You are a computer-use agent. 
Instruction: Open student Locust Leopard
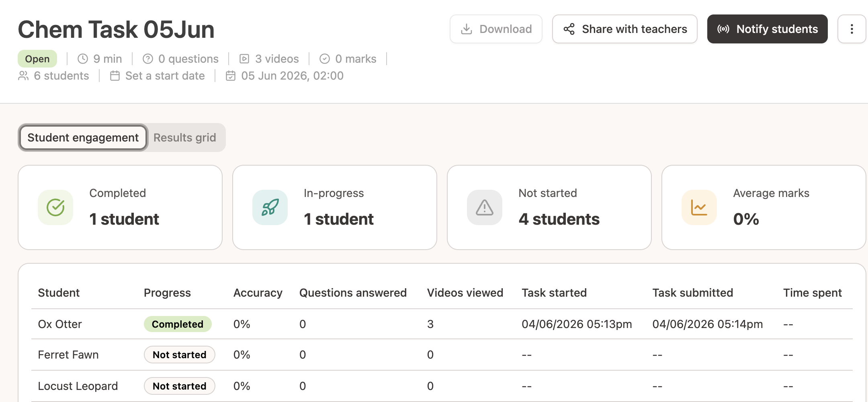[78, 386]
